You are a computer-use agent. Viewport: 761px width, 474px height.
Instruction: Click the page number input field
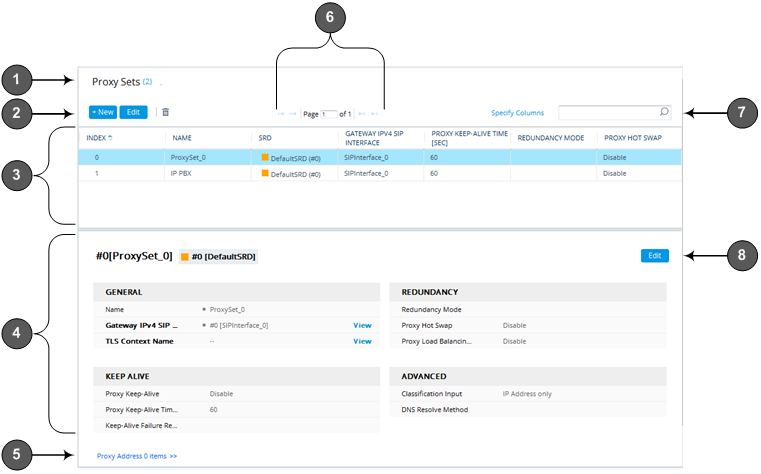329,114
